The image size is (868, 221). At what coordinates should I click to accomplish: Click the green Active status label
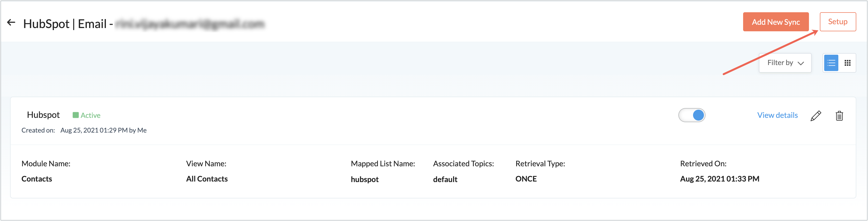87,115
